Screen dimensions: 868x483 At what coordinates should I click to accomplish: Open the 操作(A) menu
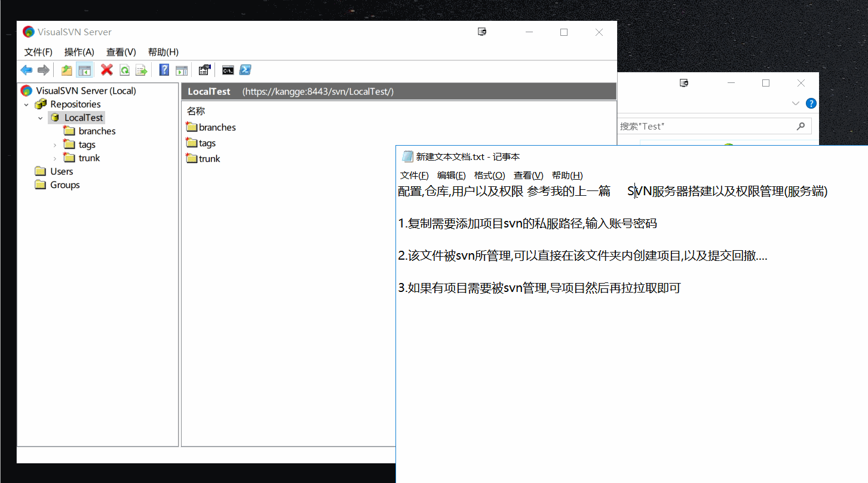click(79, 52)
